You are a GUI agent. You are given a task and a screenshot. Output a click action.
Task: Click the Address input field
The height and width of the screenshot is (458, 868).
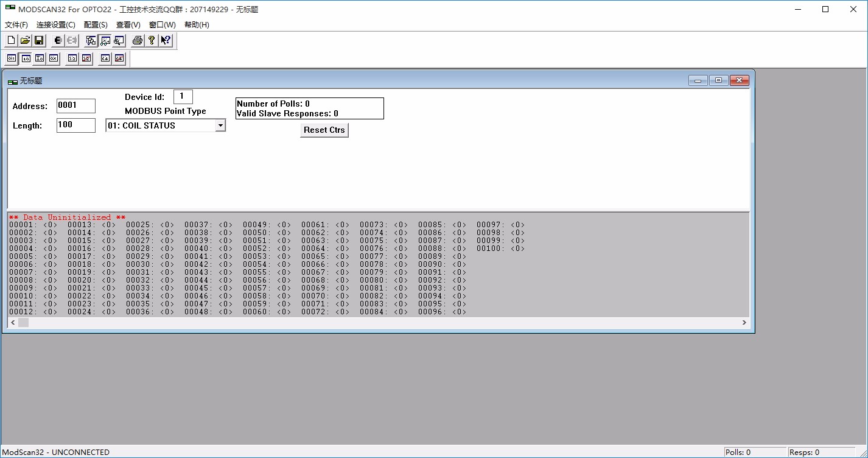(75, 105)
